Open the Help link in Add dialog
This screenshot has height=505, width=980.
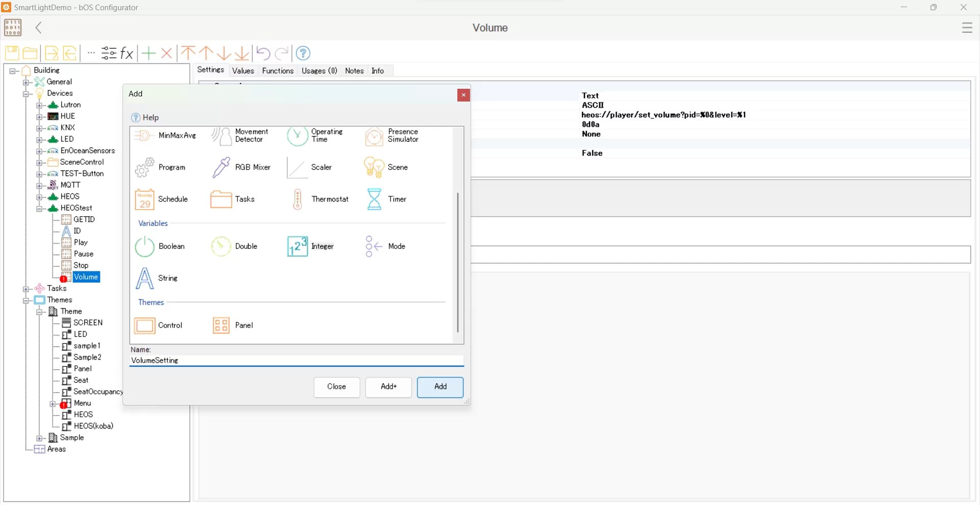click(x=145, y=118)
